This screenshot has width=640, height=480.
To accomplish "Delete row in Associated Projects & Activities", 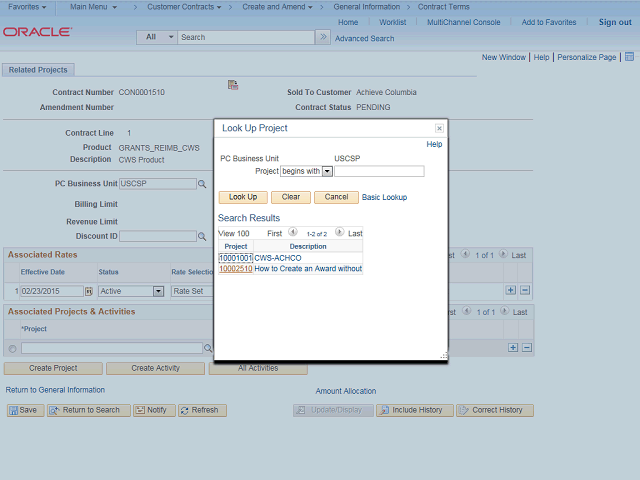I will (527, 348).
